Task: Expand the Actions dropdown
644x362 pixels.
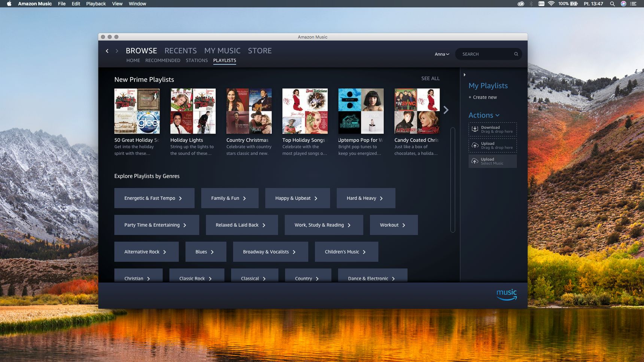Action: 484,115
